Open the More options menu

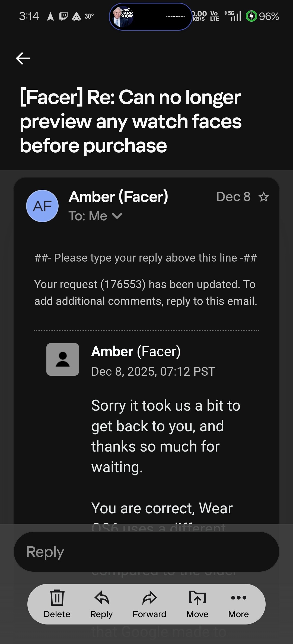(x=238, y=604)
